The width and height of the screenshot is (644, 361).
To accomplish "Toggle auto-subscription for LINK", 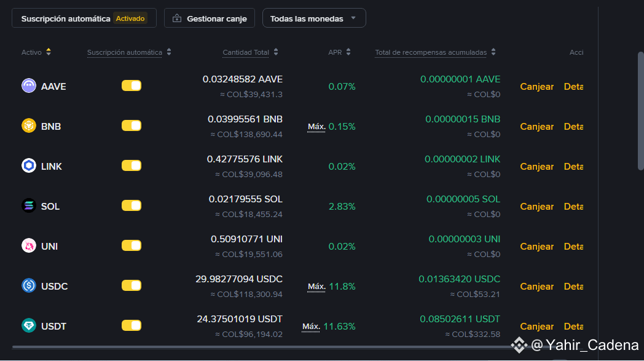I will point(132,165).
